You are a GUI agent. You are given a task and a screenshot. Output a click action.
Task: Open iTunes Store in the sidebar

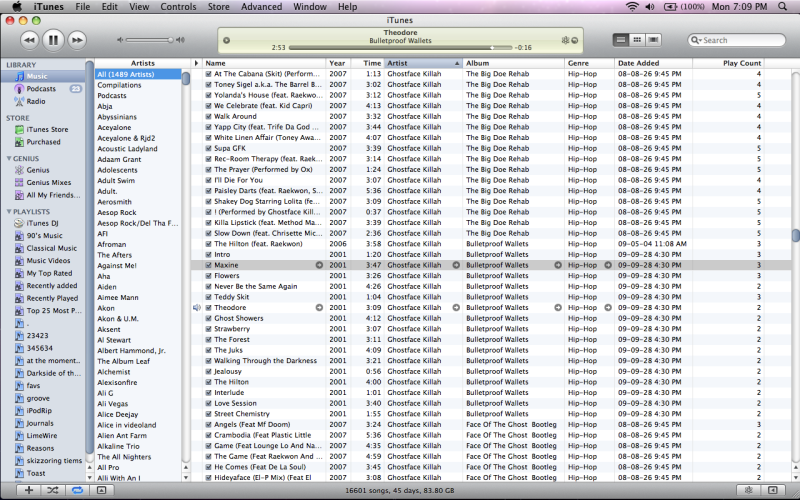coord(47,129)
